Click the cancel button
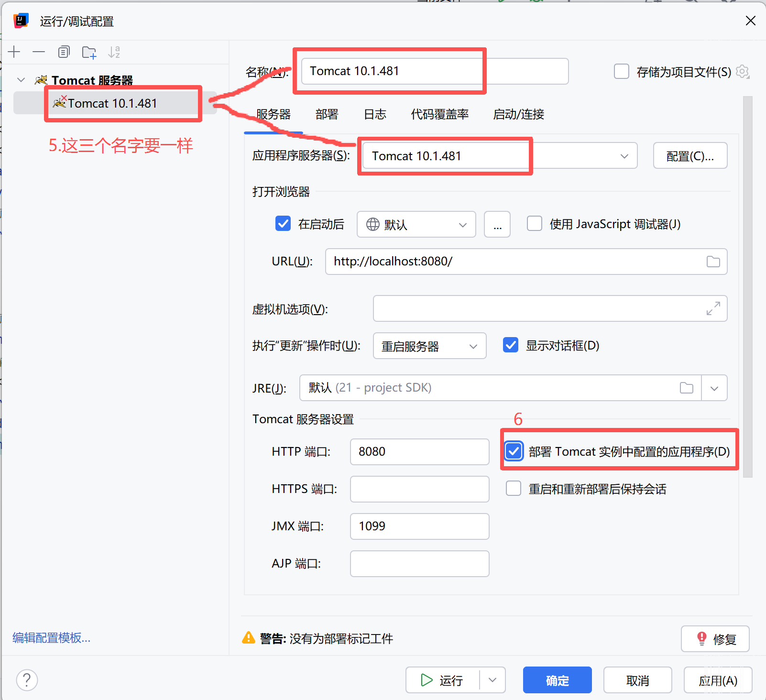Viewport: 766px width, 700px height. click(638, 680)
